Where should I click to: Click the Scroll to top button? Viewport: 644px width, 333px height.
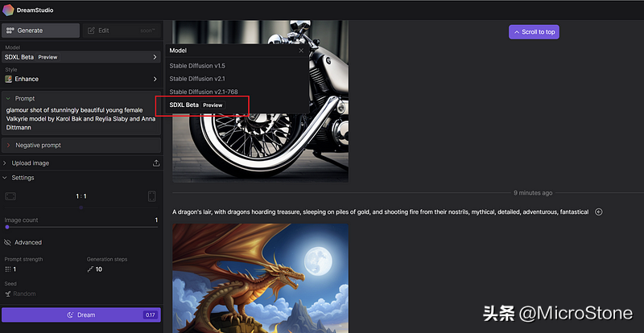[x=534, y=31]
